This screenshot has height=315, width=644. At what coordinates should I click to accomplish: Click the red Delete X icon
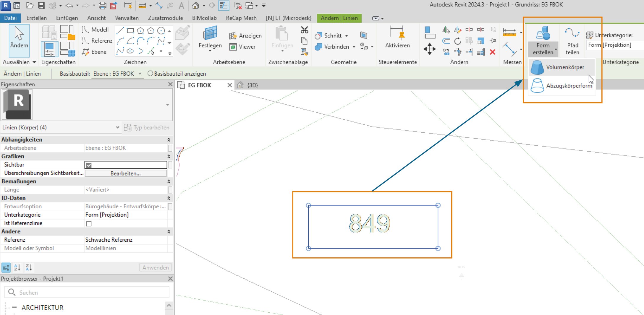click(492, 52)
